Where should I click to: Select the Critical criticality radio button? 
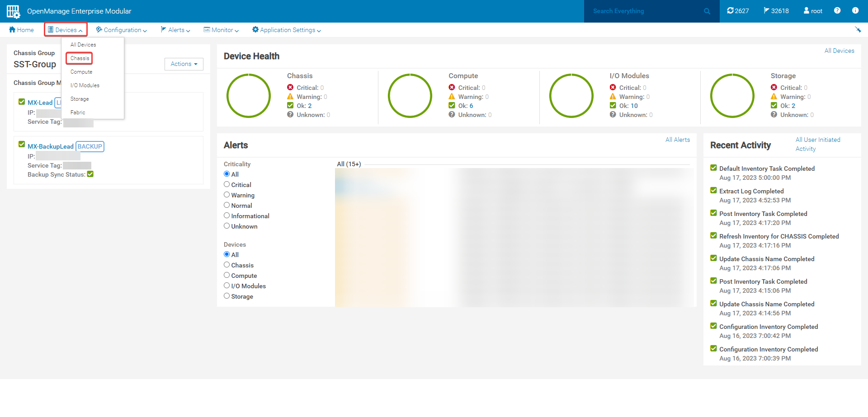(x=227, y=184)
